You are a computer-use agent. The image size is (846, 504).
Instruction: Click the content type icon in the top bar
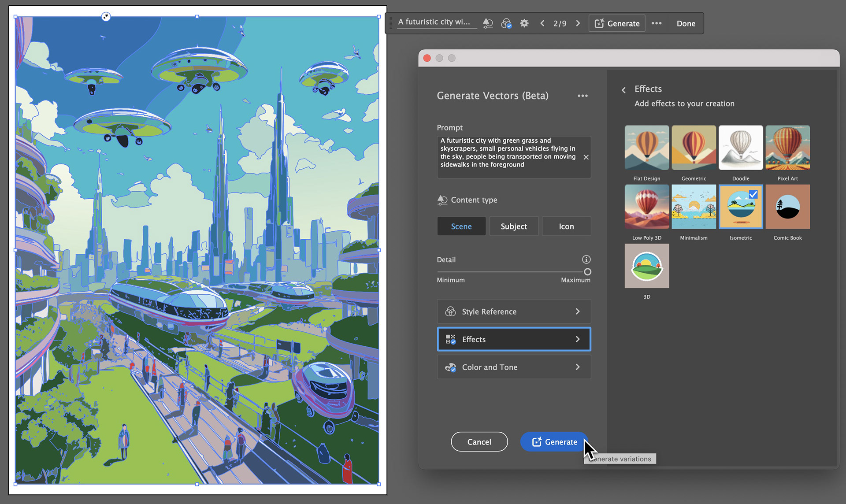488,23
